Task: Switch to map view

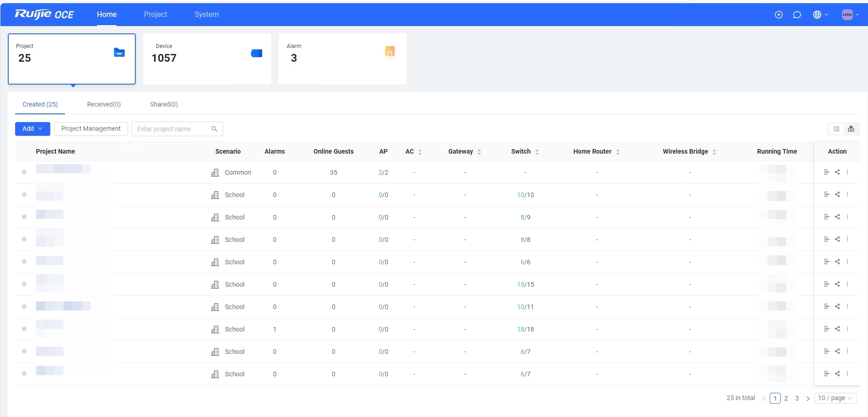Action: tap(851, 129)
